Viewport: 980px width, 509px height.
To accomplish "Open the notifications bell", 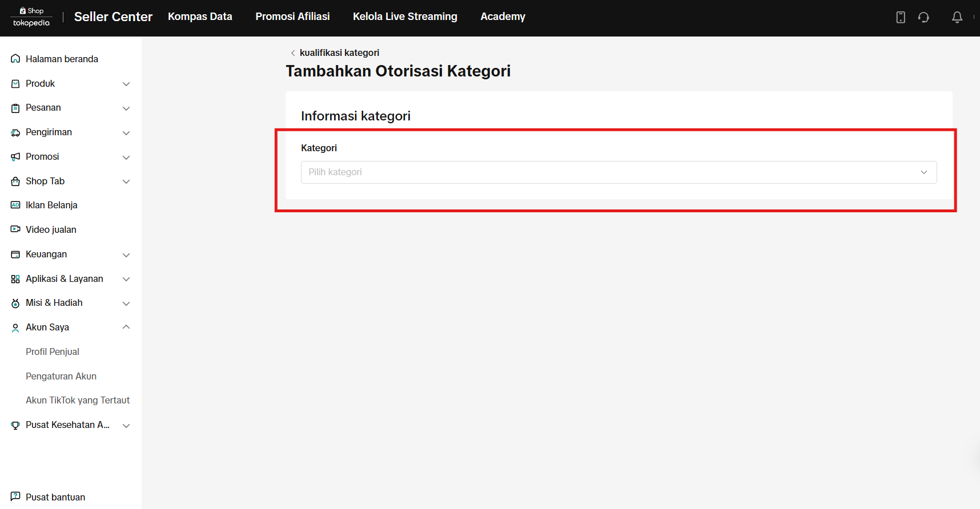I will tap(957, 18).
